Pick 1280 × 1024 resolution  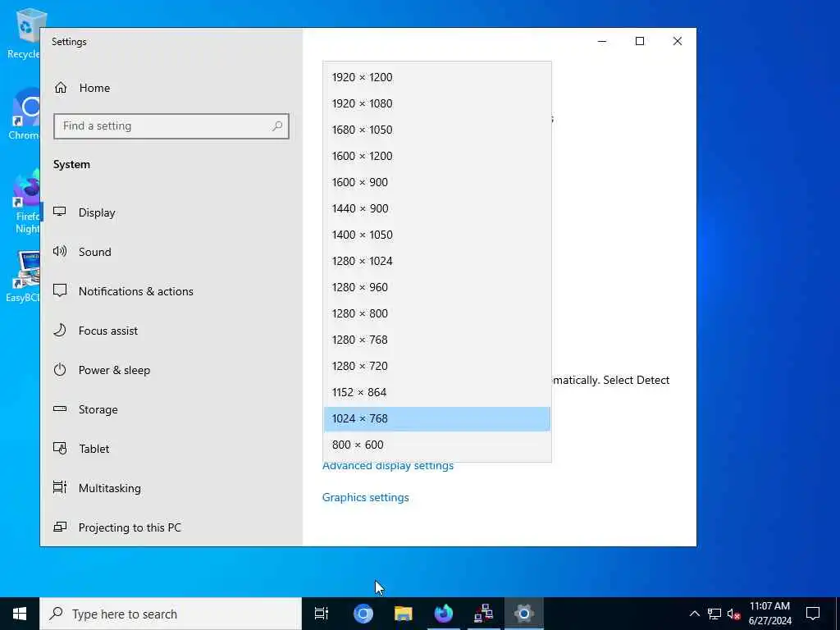coord(436,261)
